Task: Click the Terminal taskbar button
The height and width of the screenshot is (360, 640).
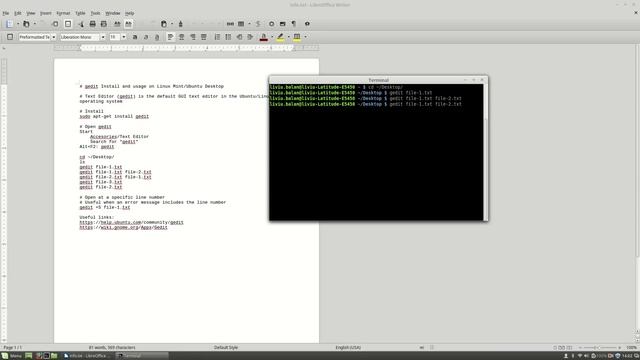Action: (141, 356)
